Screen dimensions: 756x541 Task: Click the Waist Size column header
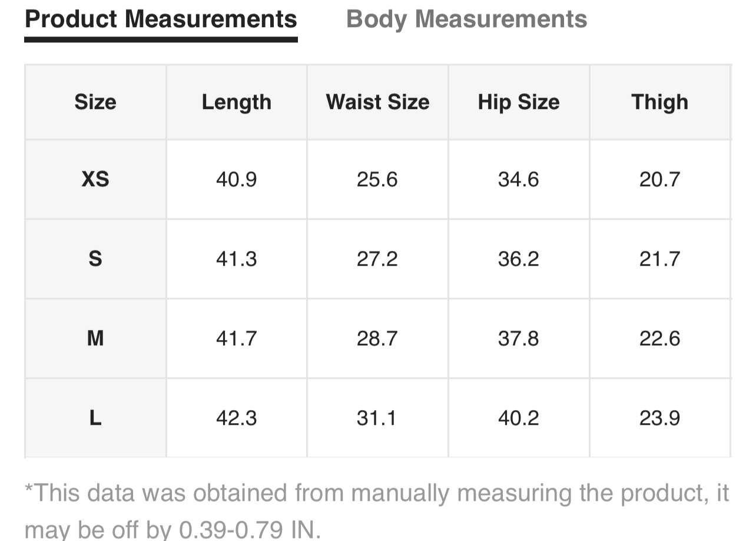pyautogui.click(x=377, y=102)
